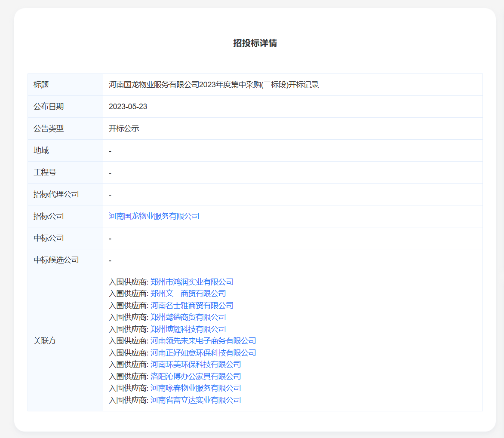
Task: Go to 河南正好如意环保科技有限公司
Action: click(x=203, y=353)
